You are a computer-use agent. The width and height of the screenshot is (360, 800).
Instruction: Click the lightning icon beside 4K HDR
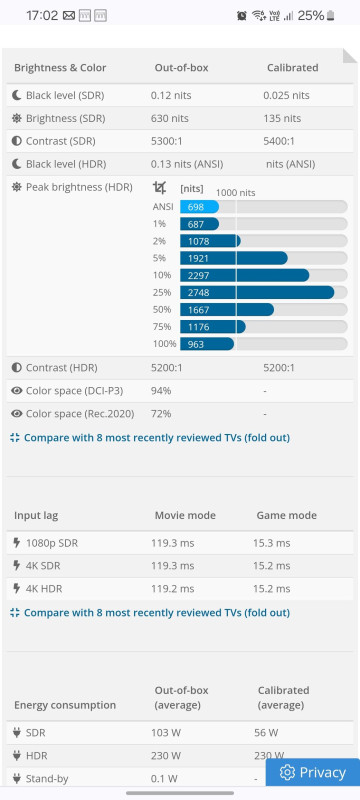point(17,589)
